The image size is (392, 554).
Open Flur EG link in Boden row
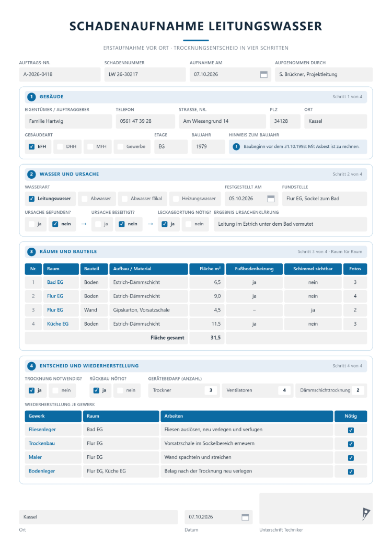click(55, 296)
